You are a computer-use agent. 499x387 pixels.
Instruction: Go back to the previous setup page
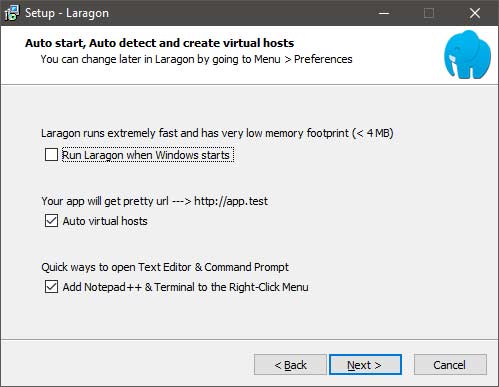tap(290, 365)
